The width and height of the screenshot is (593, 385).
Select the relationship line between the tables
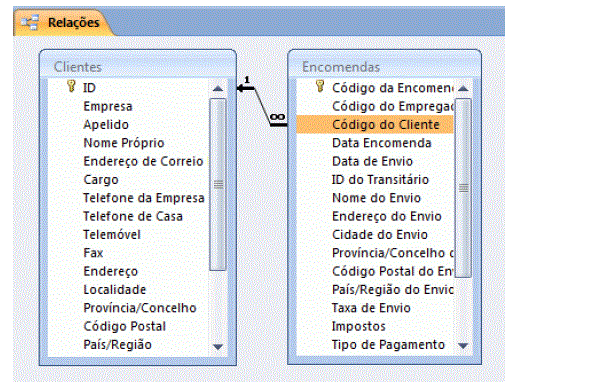point(262,106)
